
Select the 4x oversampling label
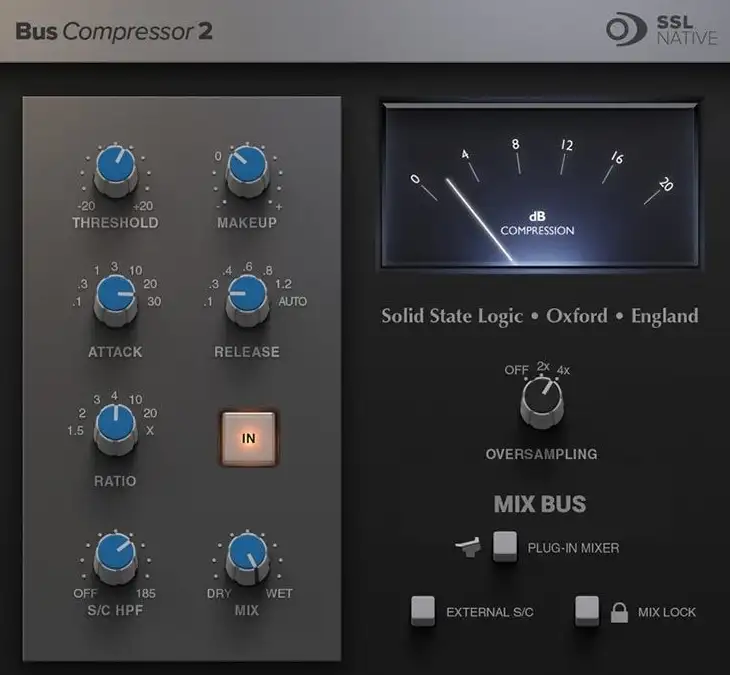click(x=563, y=371)
